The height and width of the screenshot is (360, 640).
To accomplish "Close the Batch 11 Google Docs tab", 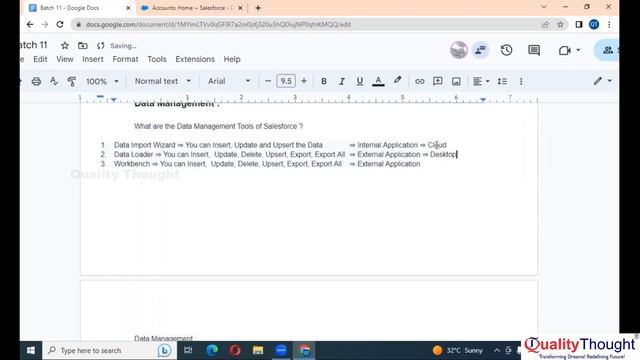I will pyautogui.click(x=128, y=8).
